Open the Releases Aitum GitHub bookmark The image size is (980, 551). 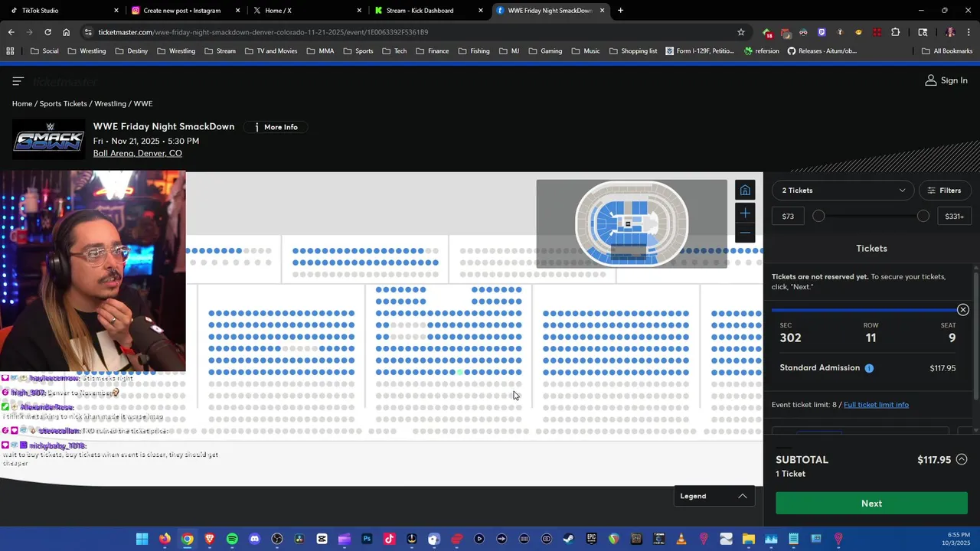click(822, 51)
